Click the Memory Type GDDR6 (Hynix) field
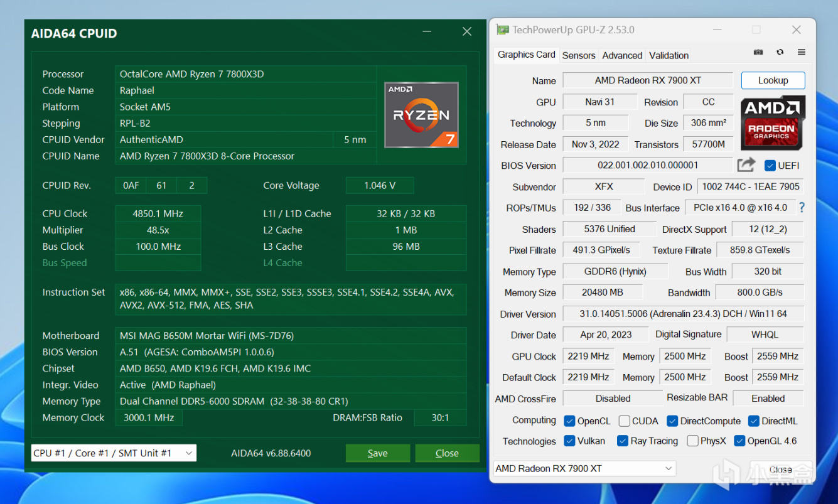The height and width of the screenshot is (504, 838). (x=615, y=272)
